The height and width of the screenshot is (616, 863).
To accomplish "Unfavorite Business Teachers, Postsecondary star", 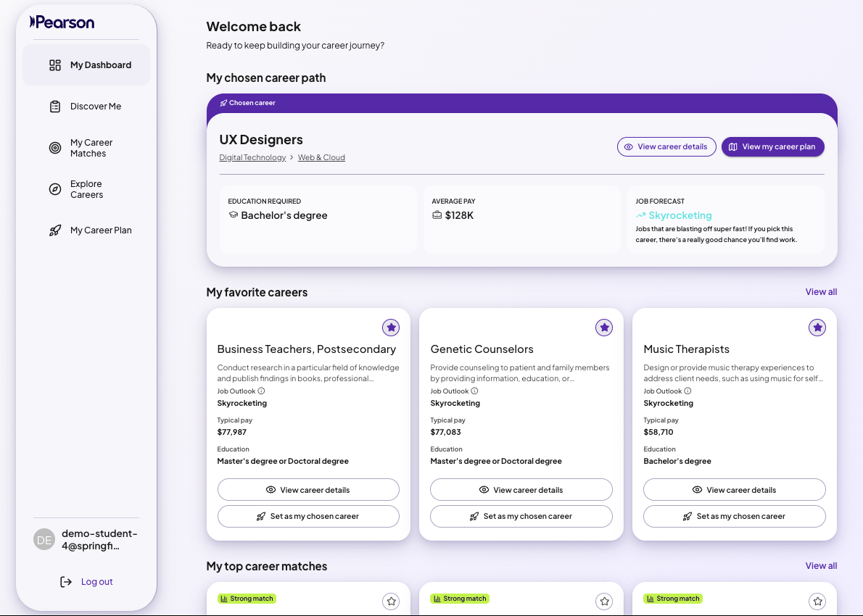I will click(x=391, y=328).
